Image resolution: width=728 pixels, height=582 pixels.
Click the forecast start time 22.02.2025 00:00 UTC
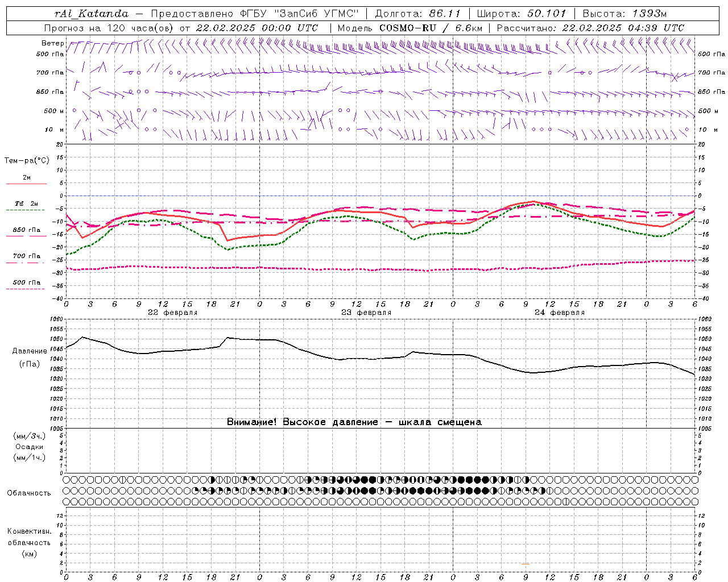257,28
